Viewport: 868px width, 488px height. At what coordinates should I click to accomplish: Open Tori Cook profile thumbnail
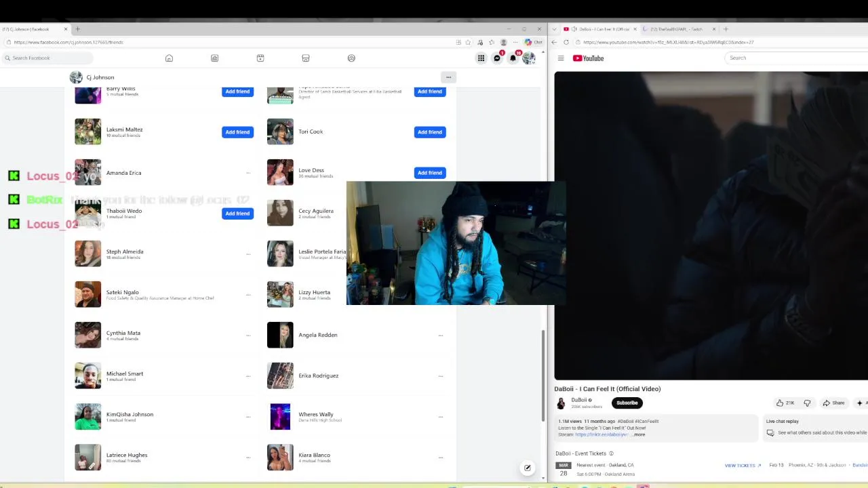pyautogui.click(x=280, y=131)
